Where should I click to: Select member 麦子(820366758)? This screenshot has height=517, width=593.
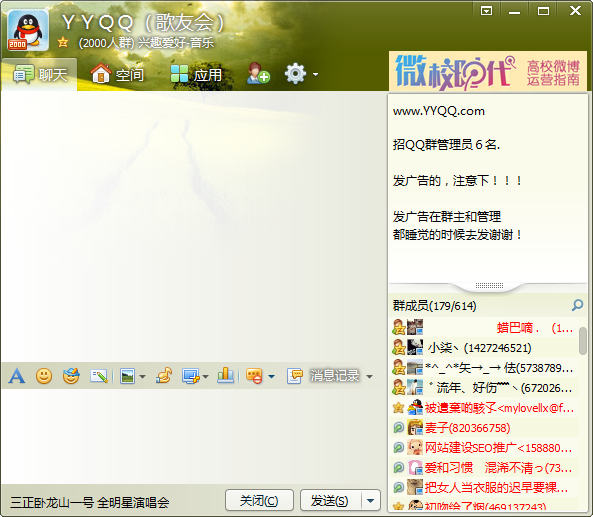coord(484,428)
